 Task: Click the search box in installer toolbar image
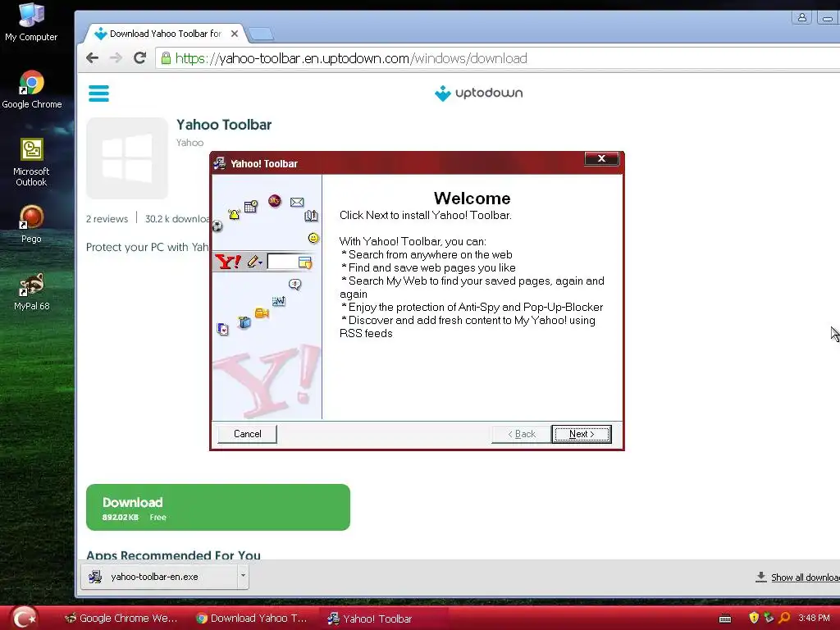[x=282, y=262]
